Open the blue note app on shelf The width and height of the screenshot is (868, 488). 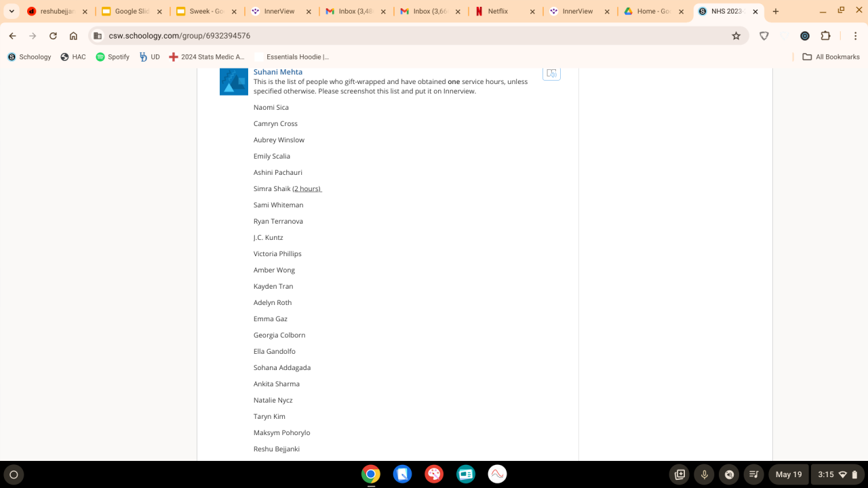[402, 474]
